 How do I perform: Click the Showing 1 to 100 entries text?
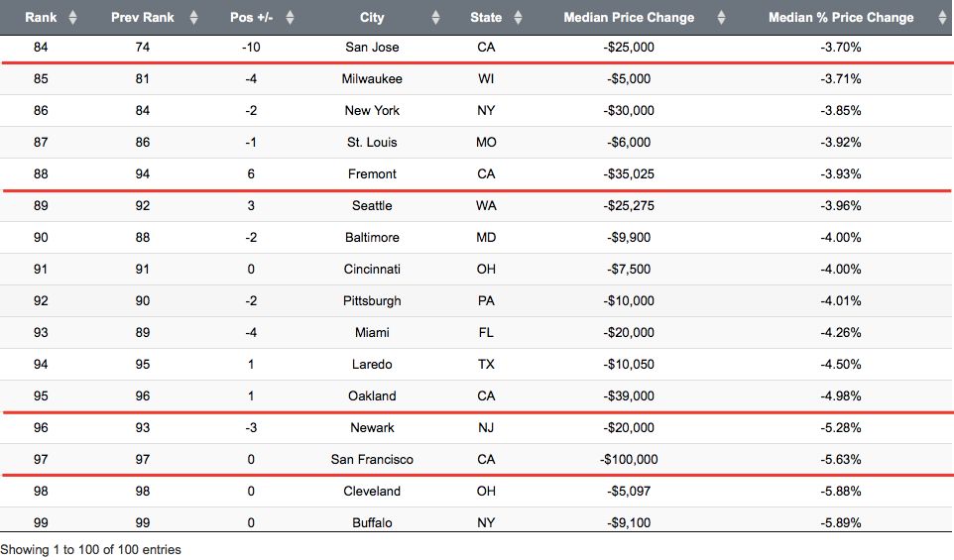click(90, 550)
